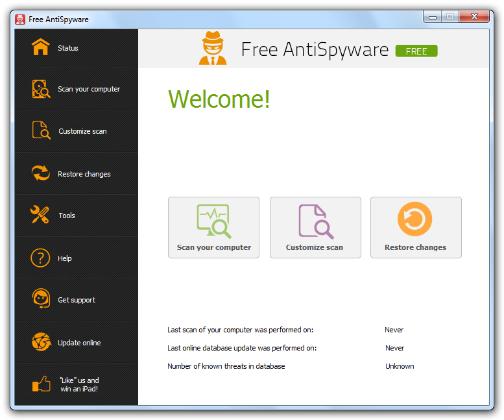Click the green FREE badge
Screen dimensions: 504x420
pos(416,51)
